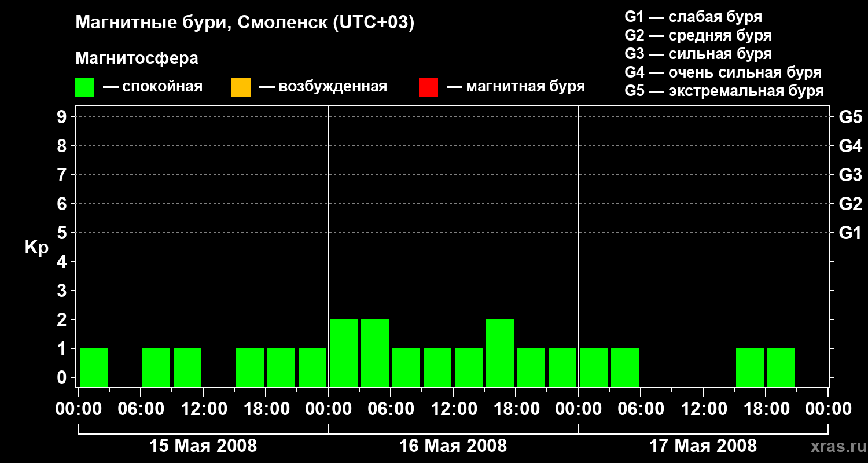Click the G5 scale label

[850, 117]
